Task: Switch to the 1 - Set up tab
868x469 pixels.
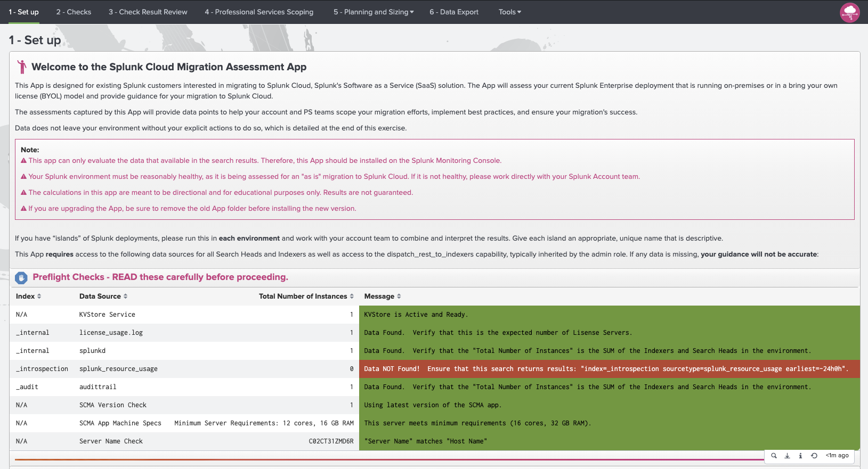Action: click(23, 12)
